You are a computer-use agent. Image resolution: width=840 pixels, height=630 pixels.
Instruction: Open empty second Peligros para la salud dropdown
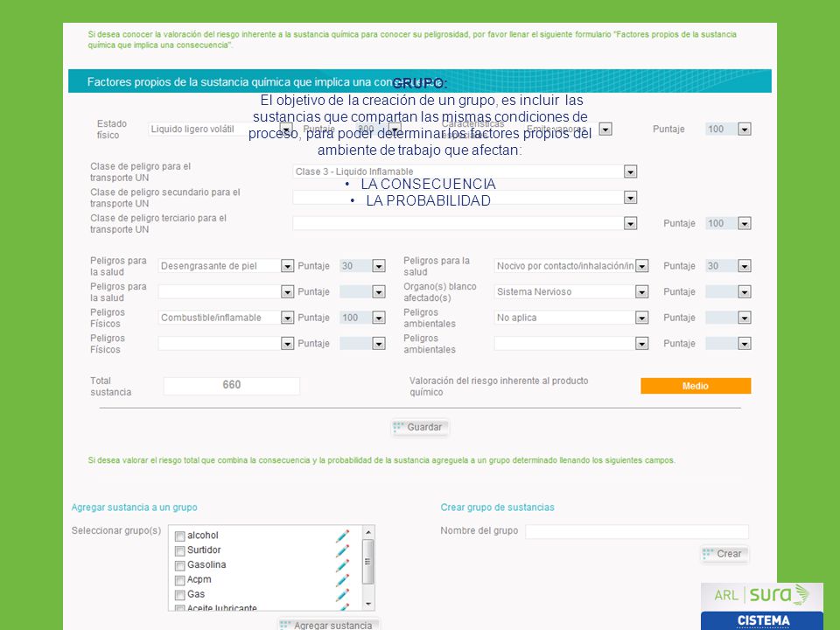click(x=287, y=292)
